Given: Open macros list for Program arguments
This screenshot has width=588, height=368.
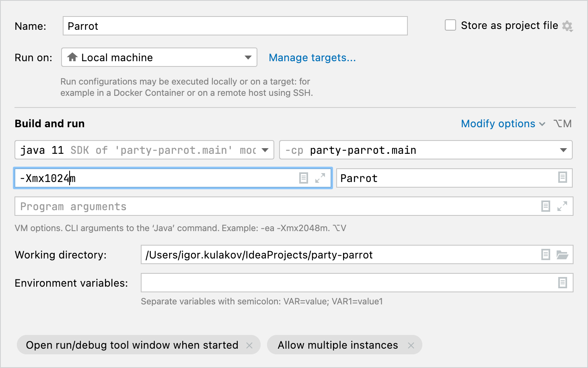Looking at the screenshot, I should (x=545, y=206).
